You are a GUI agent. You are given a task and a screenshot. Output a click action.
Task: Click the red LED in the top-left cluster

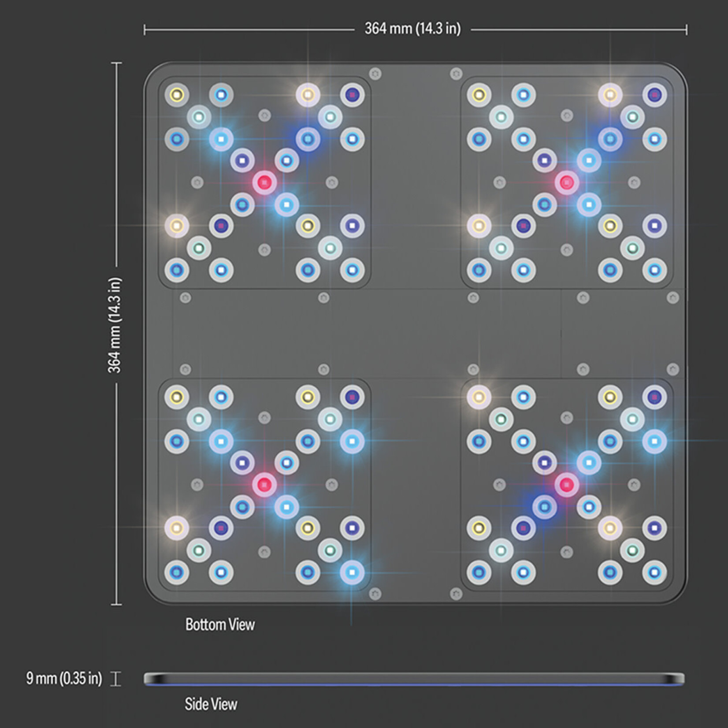[x=264, y=182]
